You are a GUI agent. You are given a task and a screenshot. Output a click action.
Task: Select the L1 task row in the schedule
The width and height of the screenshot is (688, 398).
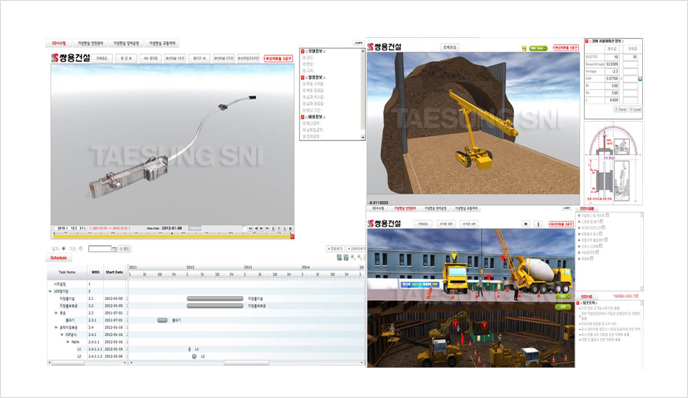[87, 349]
